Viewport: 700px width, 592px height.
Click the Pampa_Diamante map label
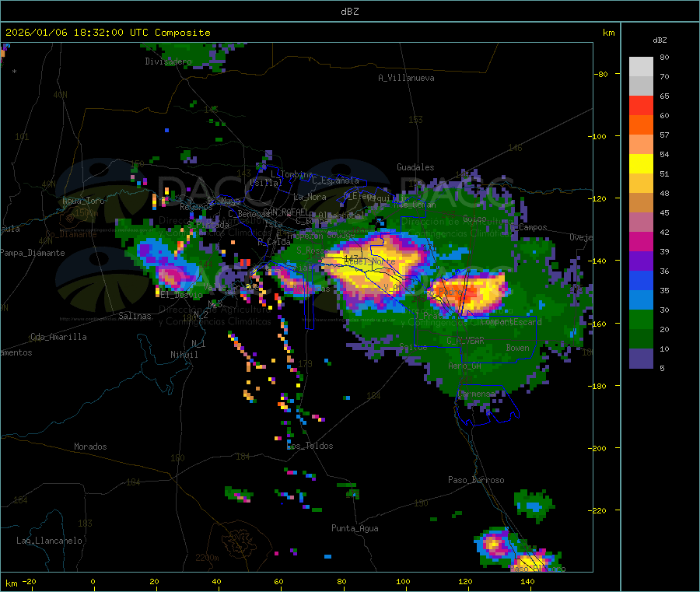click(x=32, y=253)
